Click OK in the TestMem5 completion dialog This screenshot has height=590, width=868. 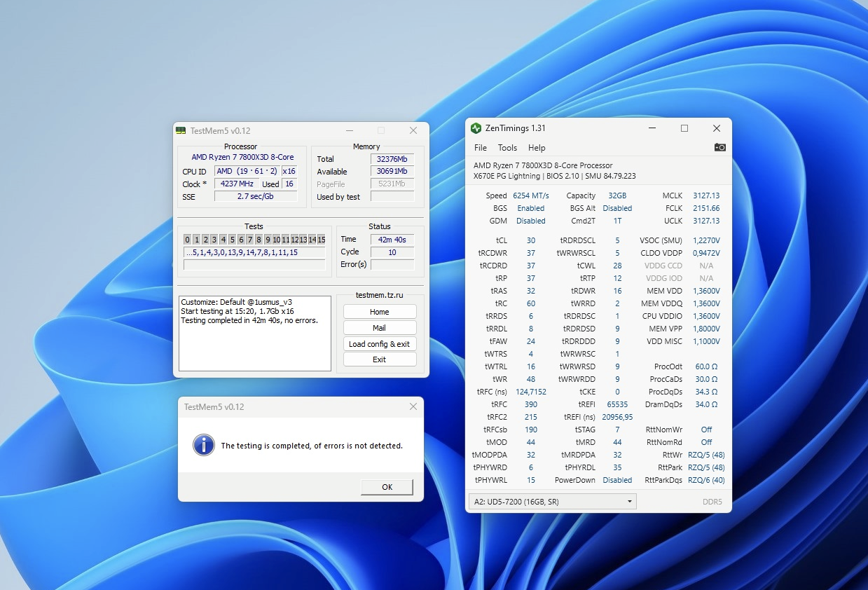click(x=387, y=487)
